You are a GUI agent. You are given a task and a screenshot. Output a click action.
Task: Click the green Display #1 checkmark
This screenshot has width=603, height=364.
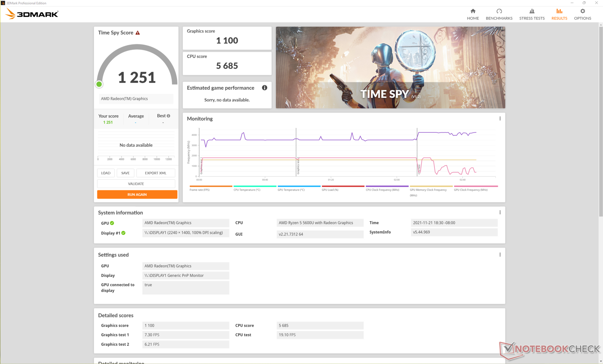tap(123, 233)
